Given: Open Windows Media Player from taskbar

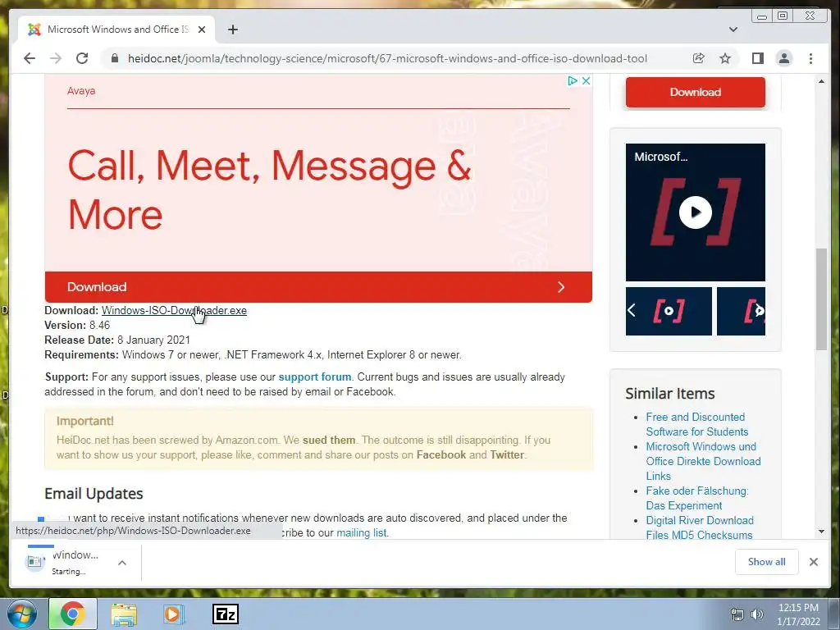Looking at the screenshot, I should coord(174,614).
